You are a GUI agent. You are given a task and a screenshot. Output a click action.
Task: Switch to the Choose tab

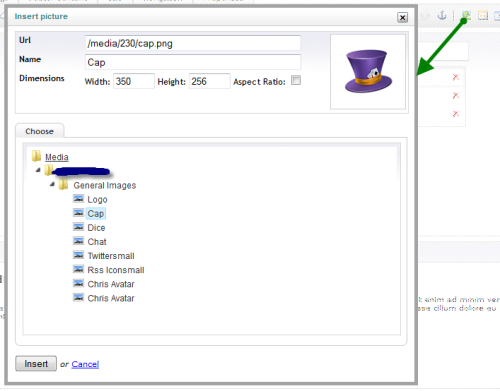(x=40, y=131)
